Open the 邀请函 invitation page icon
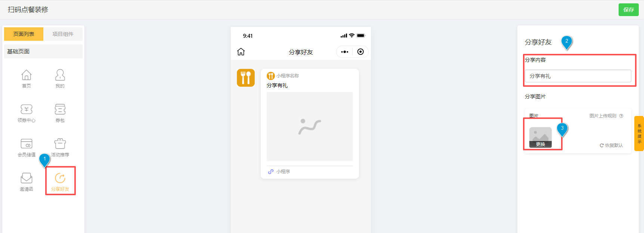This screenshot has width=644, height=233. point(27,182)
